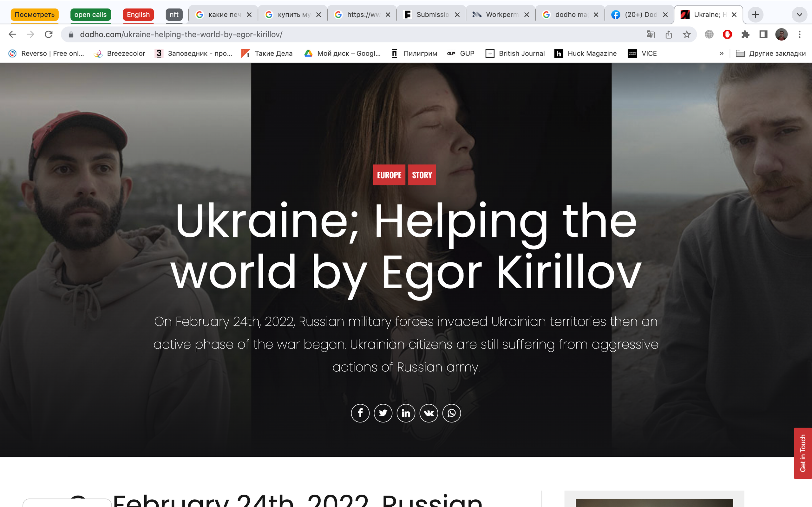812x507 pixels.
Task: Expand the tab search dropdown arrow
Action: coord(799,15)
